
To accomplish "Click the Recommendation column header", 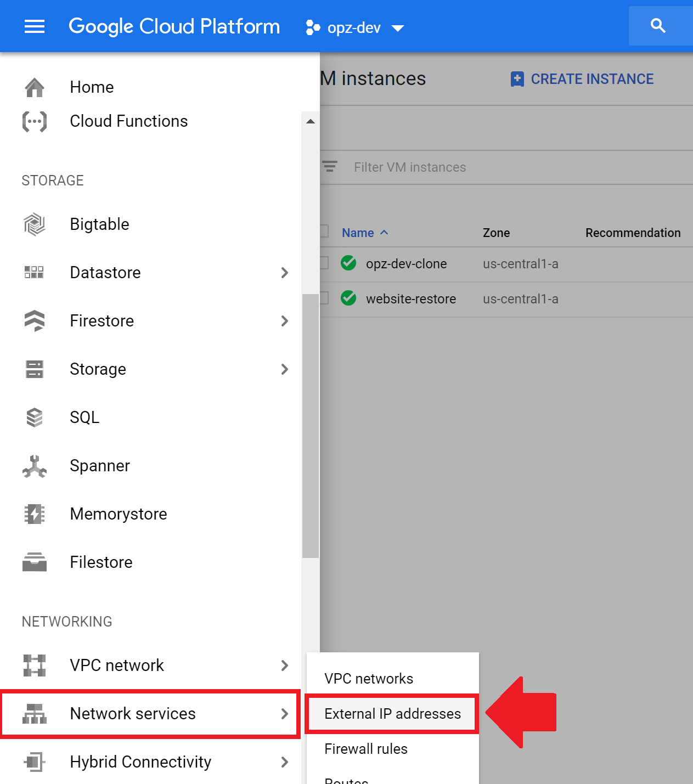I will [633, 233].
